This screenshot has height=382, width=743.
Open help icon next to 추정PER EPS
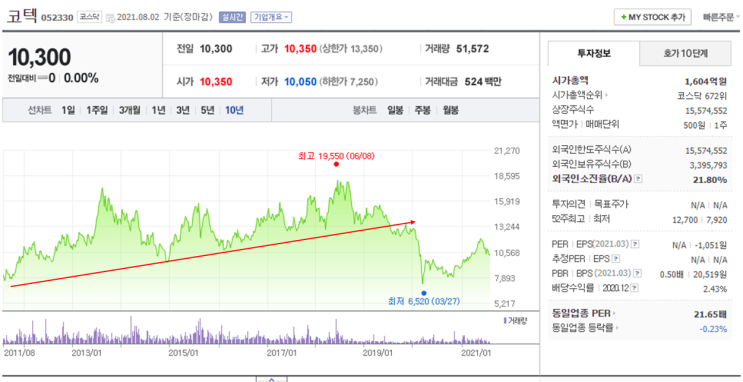click(616, 259)
